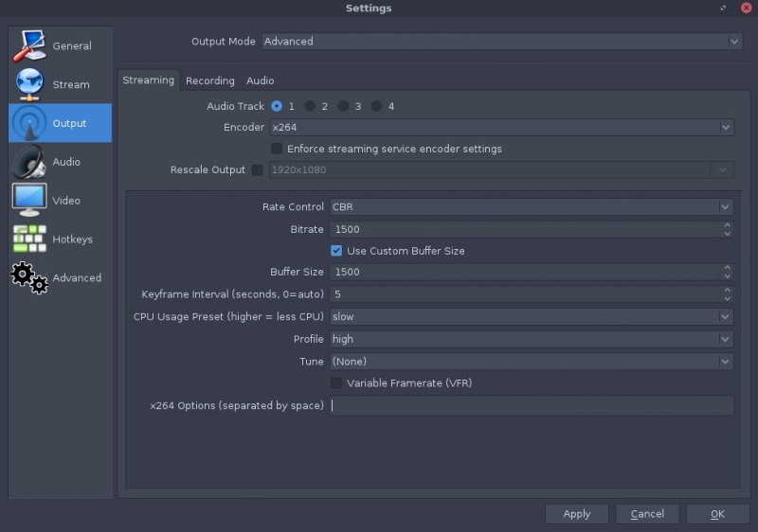Open CPU Usage Preset dropdown

531,317
